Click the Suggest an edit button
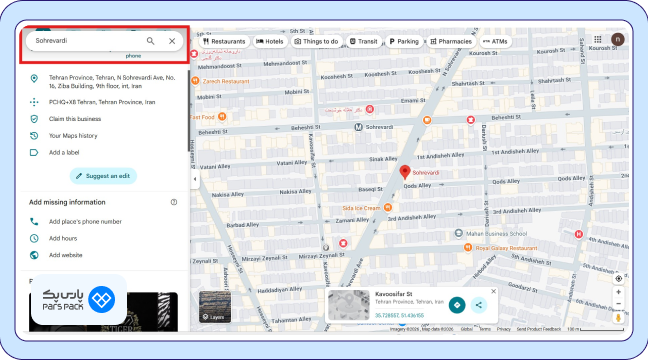Image resolution: width=648 pixels, height=360 pixels. tap(103, 176)
